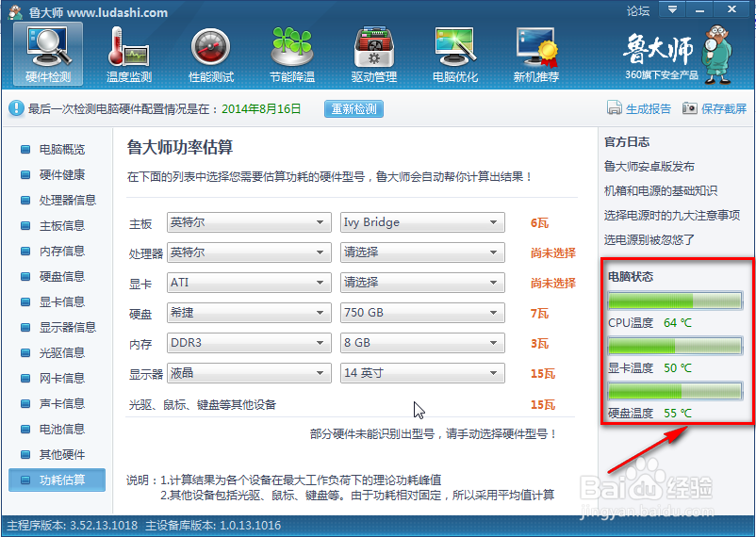The width and height of the screenshot is (756, 537).
Task: Open 驱动管理 driver management icon
Action: click(373, 54)
